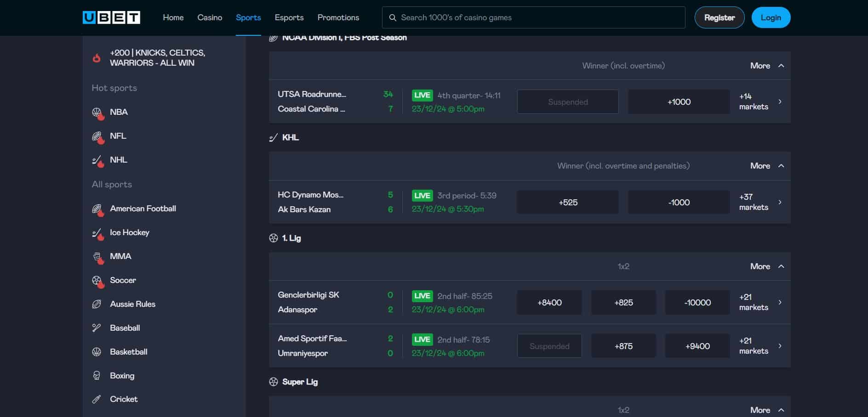Bet +1000 on Coastal Carolina
Screen dimensions: 868x417
(679, 102)
